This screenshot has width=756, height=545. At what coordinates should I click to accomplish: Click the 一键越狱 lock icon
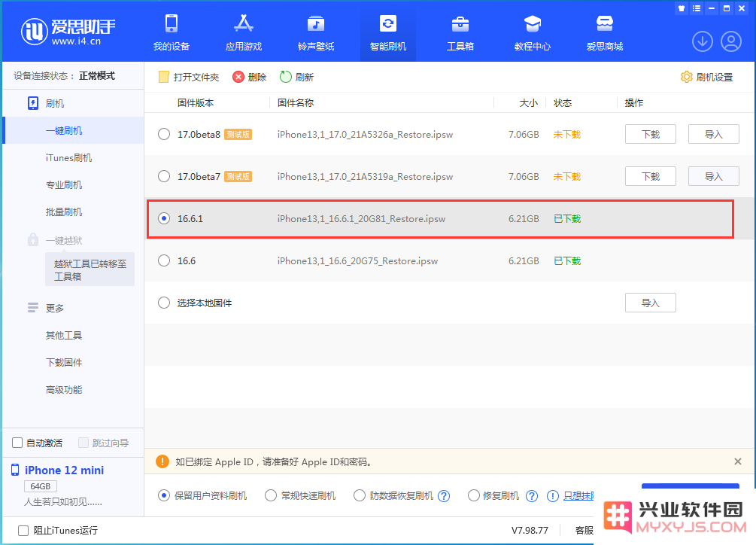point(33,239)
